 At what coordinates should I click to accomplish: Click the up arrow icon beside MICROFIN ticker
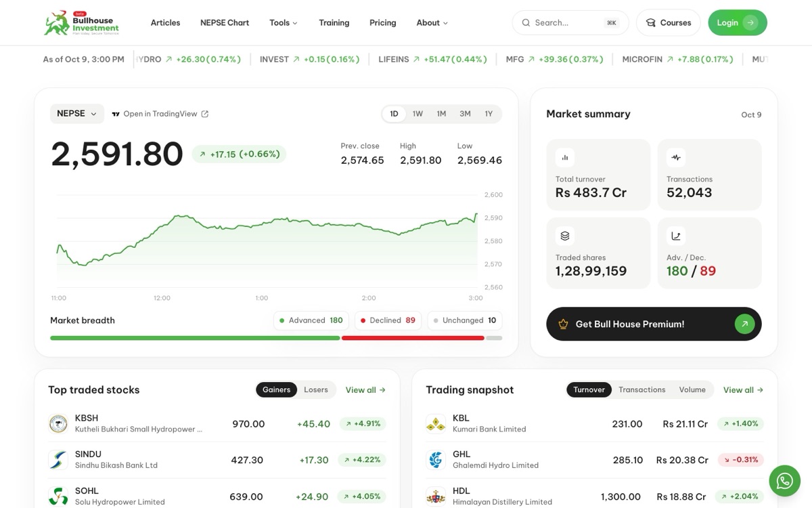pos(670,60)
